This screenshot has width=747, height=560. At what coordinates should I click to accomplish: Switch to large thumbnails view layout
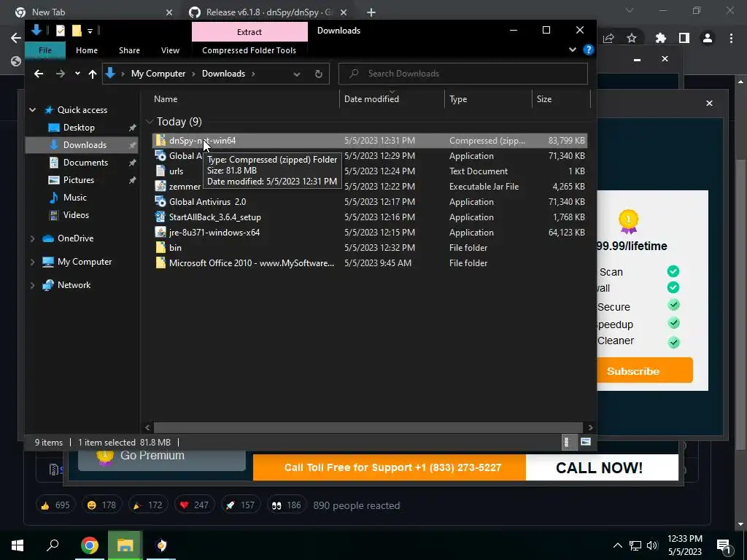tap(586, 443)
